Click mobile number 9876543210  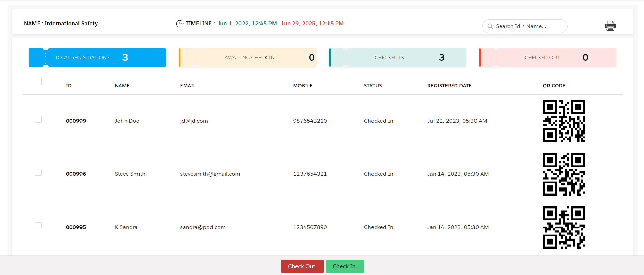pyautogui.click(x=310, y=121)
